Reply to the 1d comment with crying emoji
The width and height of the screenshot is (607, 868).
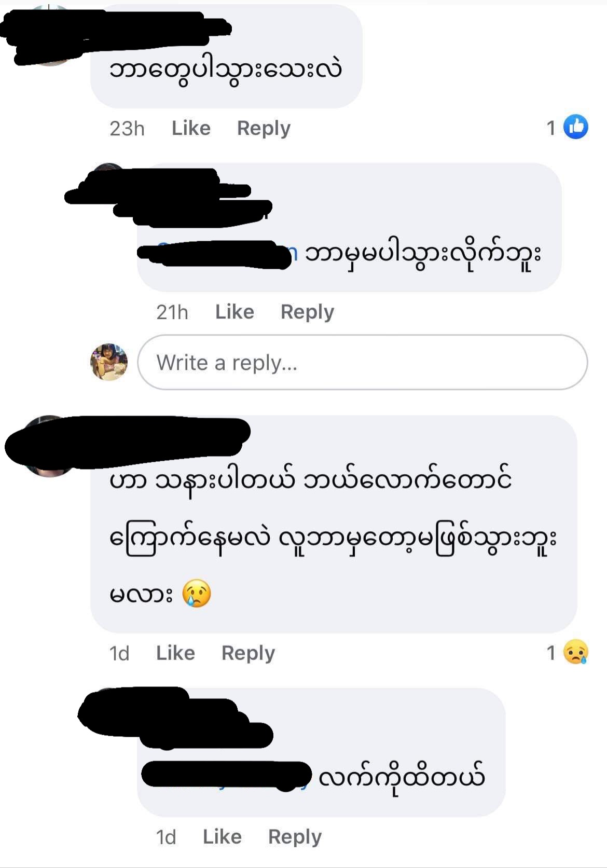[248, 653]
